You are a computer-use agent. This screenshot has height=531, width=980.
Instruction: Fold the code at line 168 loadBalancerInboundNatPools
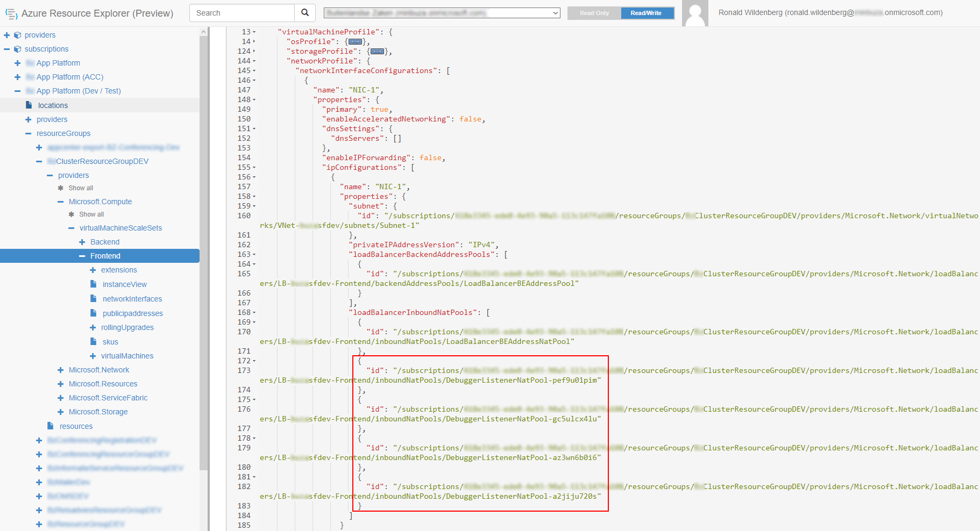coord(254,312)
